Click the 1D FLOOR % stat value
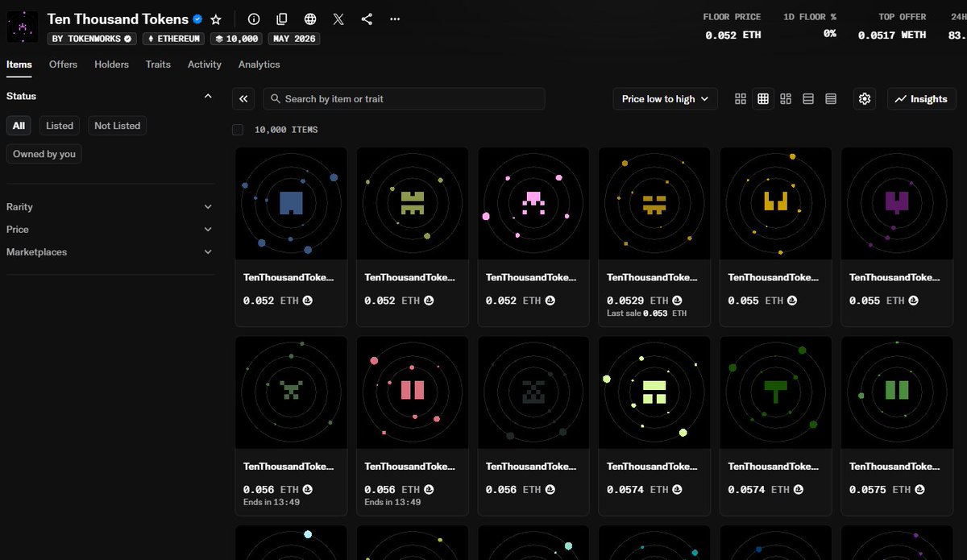967x560 pixels. point(829,34)
